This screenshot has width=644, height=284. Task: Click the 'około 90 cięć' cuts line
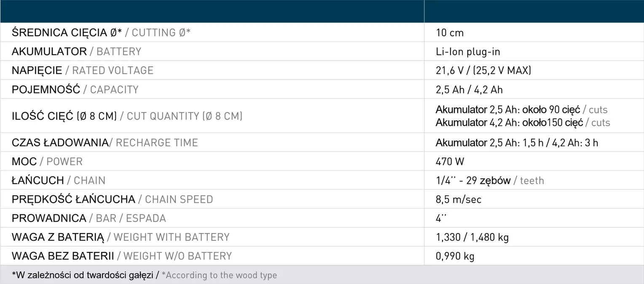point(521,110)
